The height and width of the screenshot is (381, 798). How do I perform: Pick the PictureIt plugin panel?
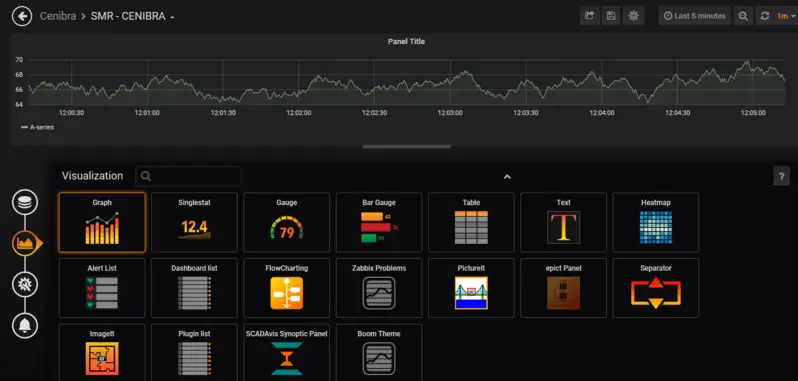coord(471,288)
